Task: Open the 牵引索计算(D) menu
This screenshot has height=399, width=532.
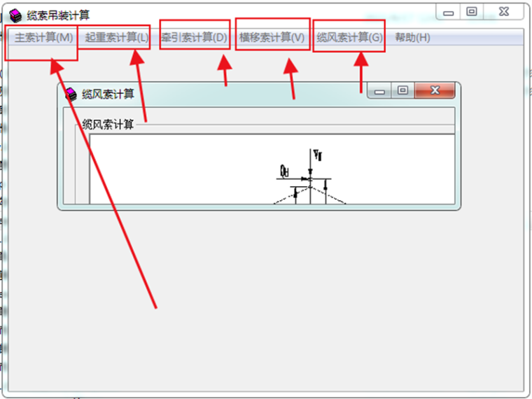Action: coord(195,37)
